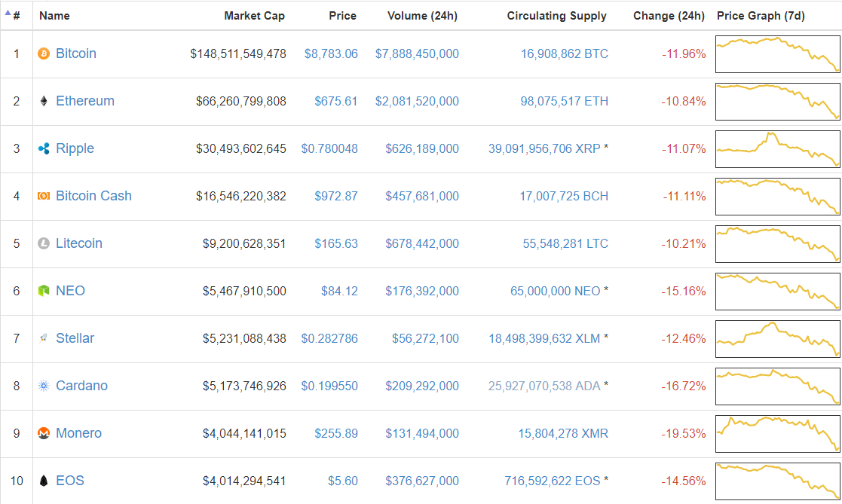Sort coins by Change (24h)

(669, 15)
